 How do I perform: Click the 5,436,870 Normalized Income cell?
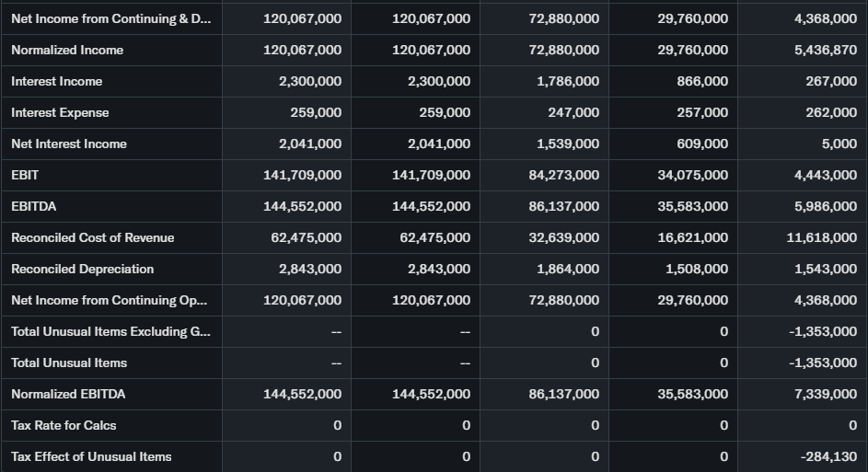click(825, 50)
